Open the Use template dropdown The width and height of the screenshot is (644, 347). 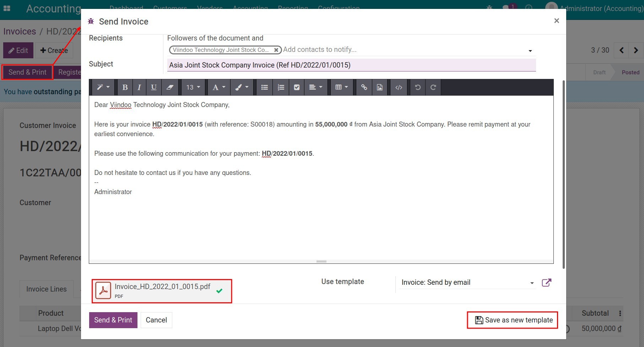pos(467,282)
